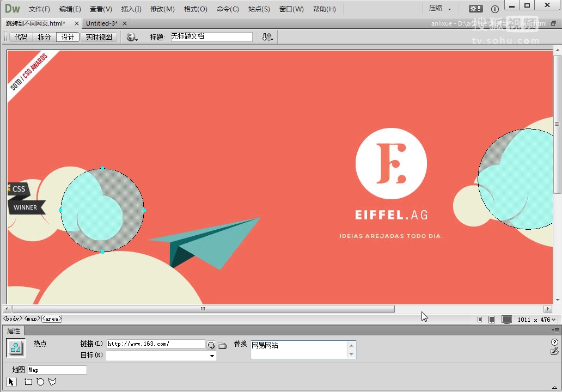Open the Properties panel options menu
This screenshot has width=562, height=392.
555,330
